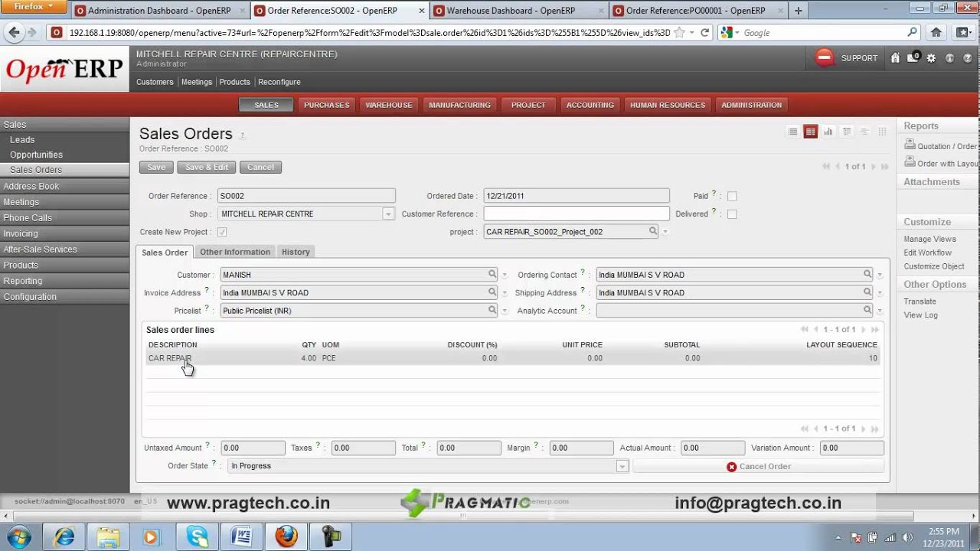Click the Order Reference input field

[x=306, y=196]
